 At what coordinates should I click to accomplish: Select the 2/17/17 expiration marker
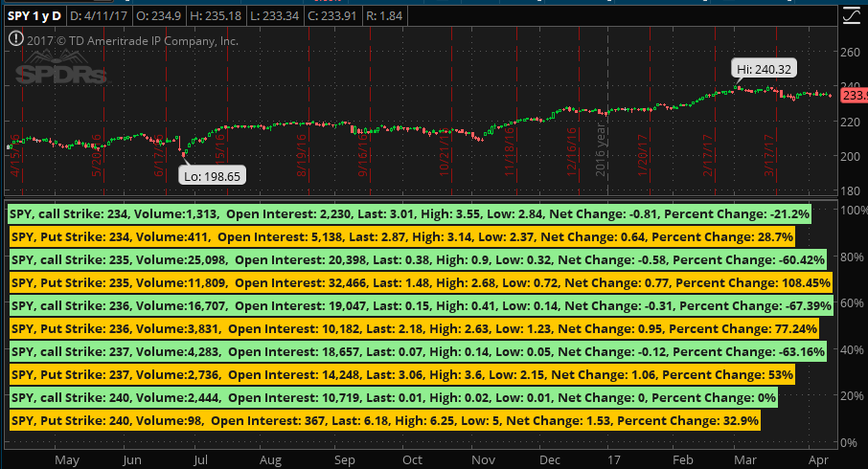coord(707,155)
